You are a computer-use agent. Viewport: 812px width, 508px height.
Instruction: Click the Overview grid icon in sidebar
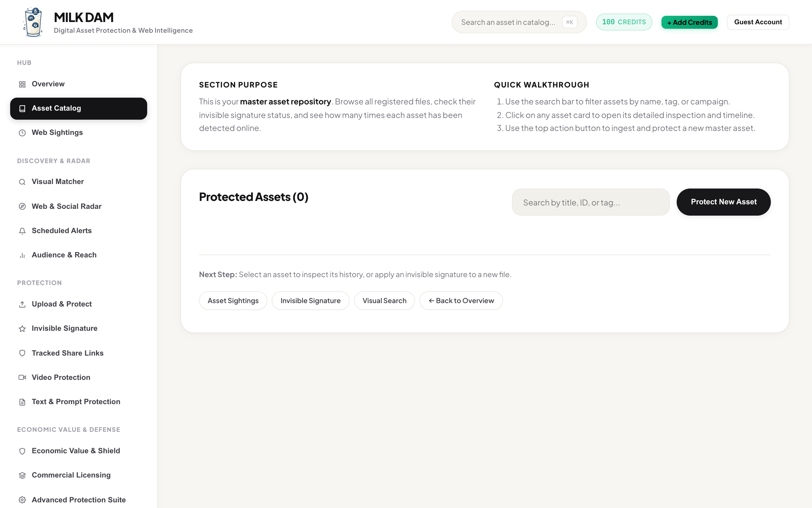[x=22, y=84]
